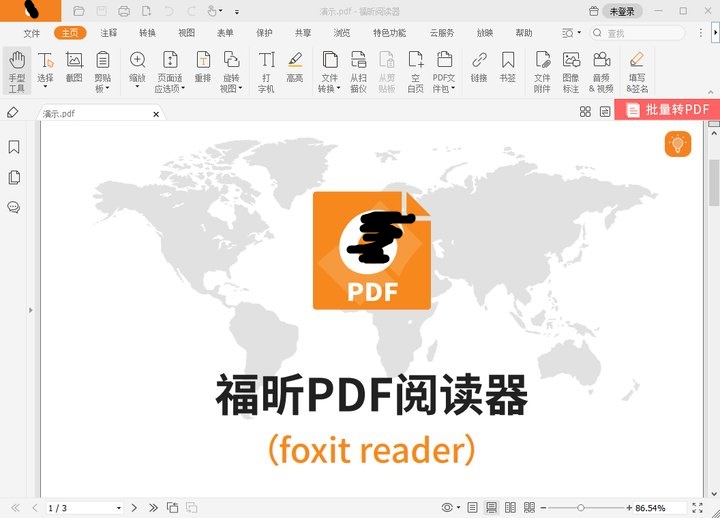720x518 pixels.
Task: Open the 特色功能 tab
Action: pos(389,33)
